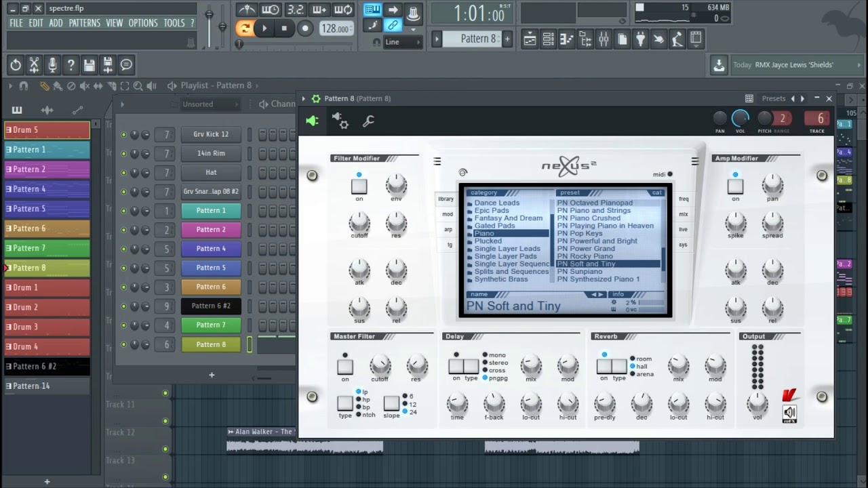Select the Playlist zoom tool

[138, 85]
